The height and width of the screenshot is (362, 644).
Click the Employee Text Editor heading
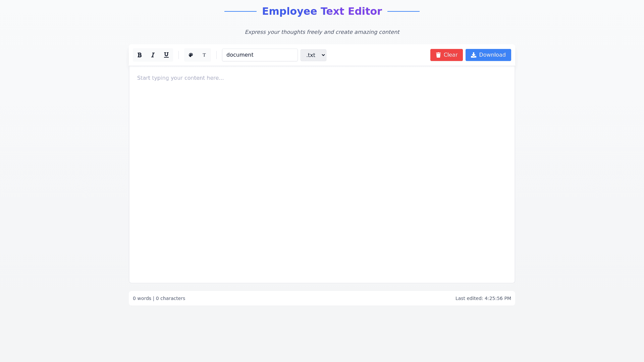[x=322, y=11]
